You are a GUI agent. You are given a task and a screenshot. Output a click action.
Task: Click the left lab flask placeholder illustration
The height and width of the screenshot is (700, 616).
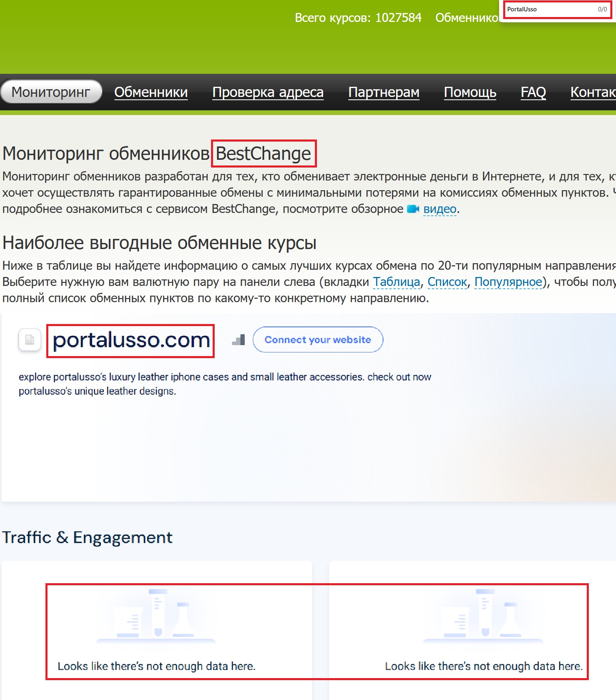[156, 616]
